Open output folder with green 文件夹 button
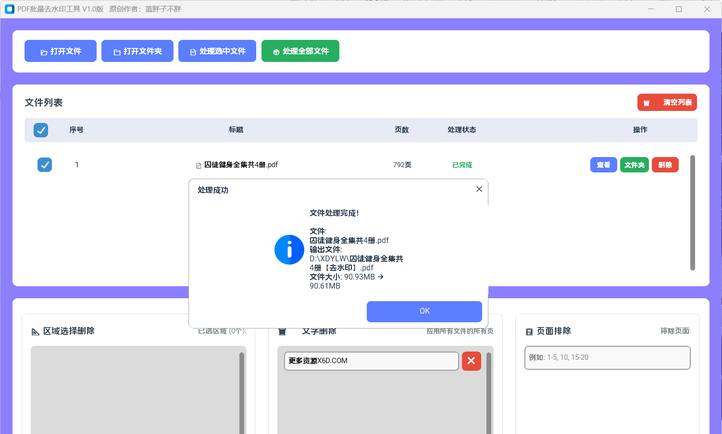The image size is (722, 434). [634, 165]
